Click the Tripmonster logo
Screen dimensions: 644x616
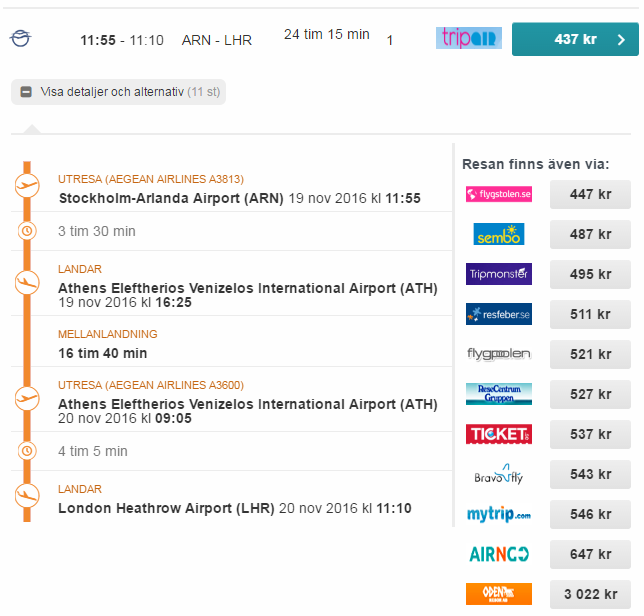(499, 274)
